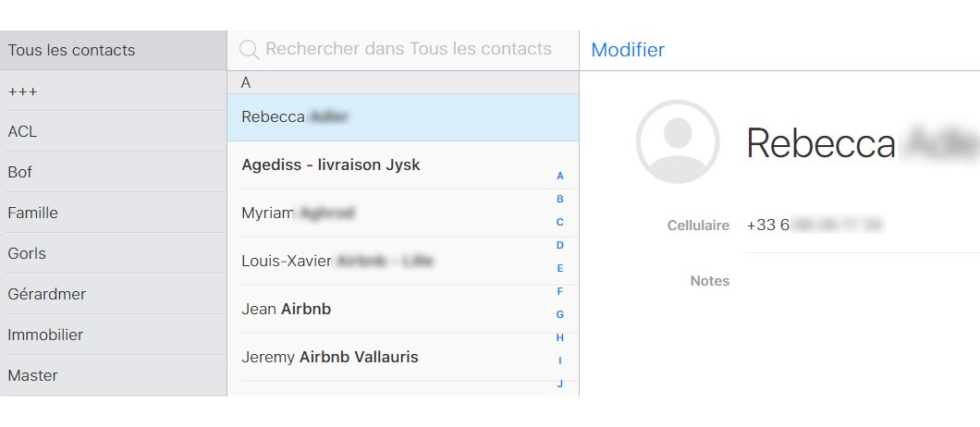Select the Famille group

pos(33,213)
